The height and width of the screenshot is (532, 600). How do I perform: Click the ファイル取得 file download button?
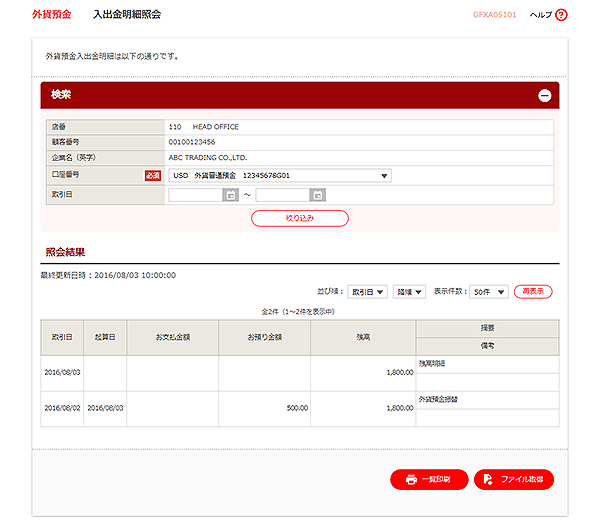click(x=514, y=479)
